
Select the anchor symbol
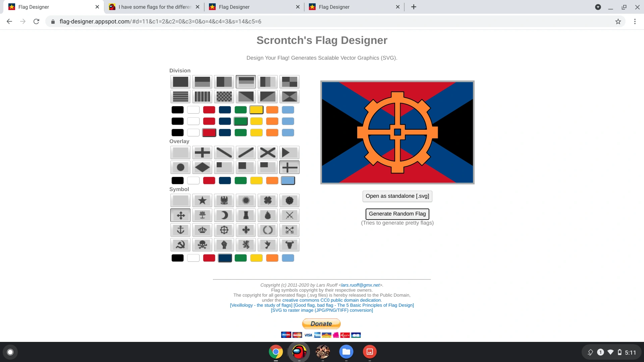tap(180, 230)
